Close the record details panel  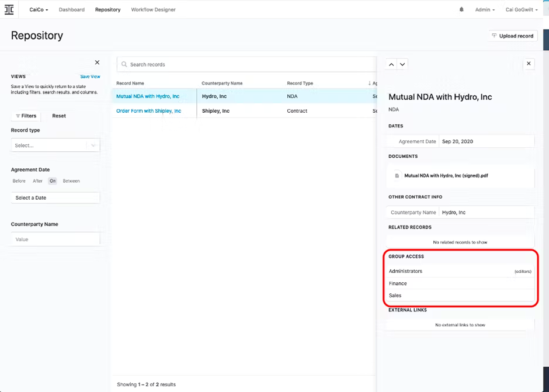click(x=529, y=64)
